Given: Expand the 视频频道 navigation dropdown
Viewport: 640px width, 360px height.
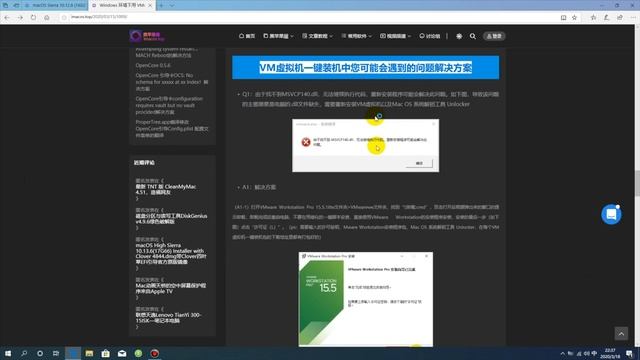Looking at the screenshot, I should pyautogui.click(x=396, y=36).
